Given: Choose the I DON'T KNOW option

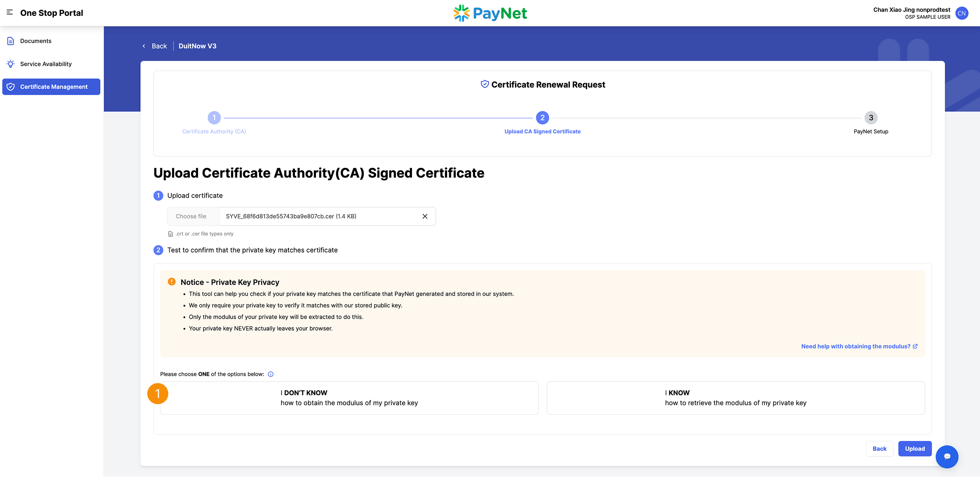Looking at the screenshot, I should pos(349,398).
